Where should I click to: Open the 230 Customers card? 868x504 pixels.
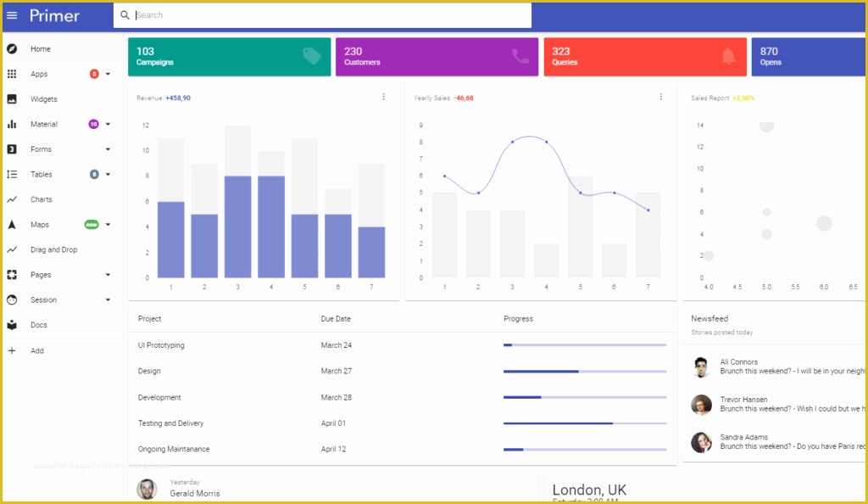pyautogui.click(x=437, y=57)
